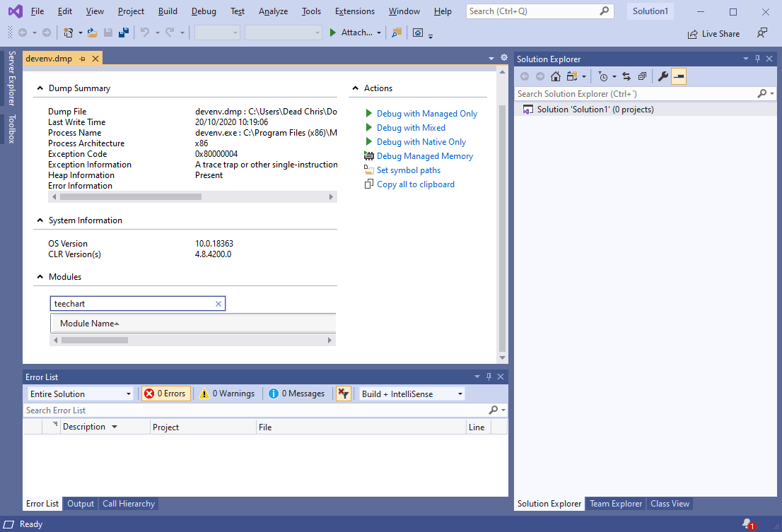The width and height of the screenshot is (782, 532).
Task: Switch to the Team Explorer tab
Action: (616, 504)
